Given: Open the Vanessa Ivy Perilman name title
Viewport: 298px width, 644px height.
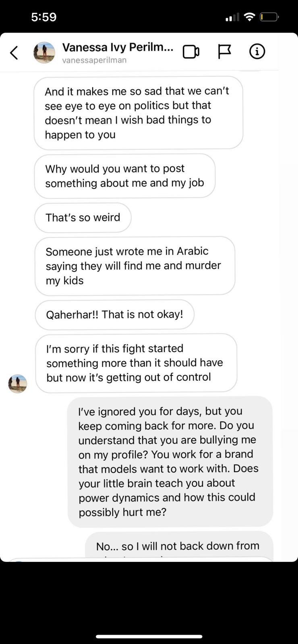Looking at the screenshot, I should point(118,47).
